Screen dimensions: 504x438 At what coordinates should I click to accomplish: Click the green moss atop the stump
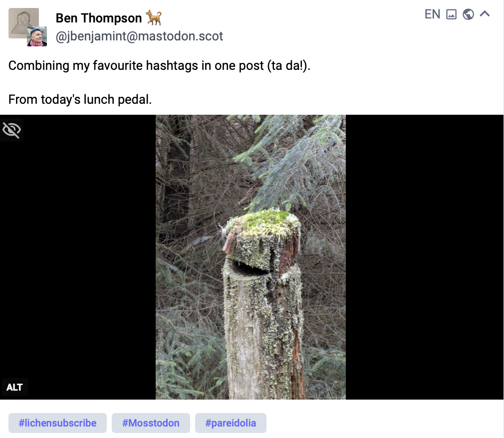[x=263, y=223]
